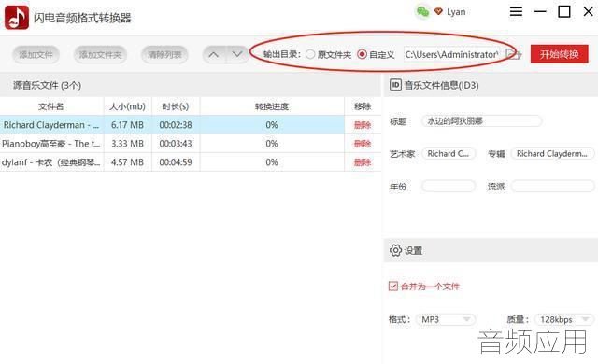Click the 添加文件夹 button
Viewport: 598px width, 364px height.
point(100,54)
